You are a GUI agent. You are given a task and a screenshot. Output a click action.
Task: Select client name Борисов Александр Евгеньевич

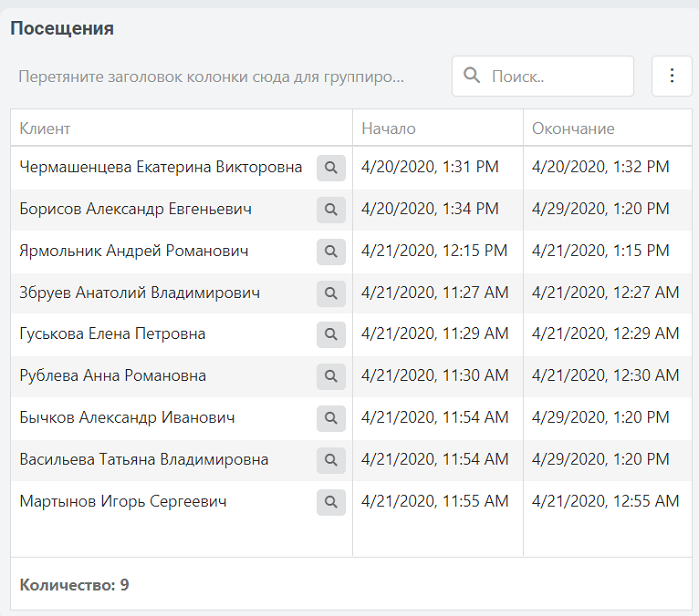[136, 209]
